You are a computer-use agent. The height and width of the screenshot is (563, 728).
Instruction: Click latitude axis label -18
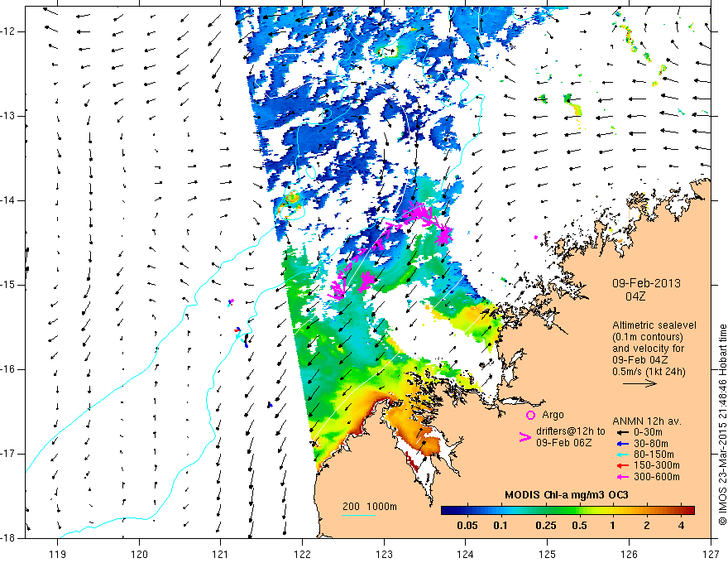pos(8,538)
